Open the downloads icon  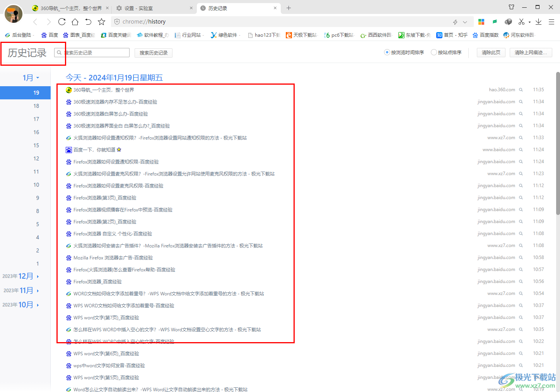[538, 22]
